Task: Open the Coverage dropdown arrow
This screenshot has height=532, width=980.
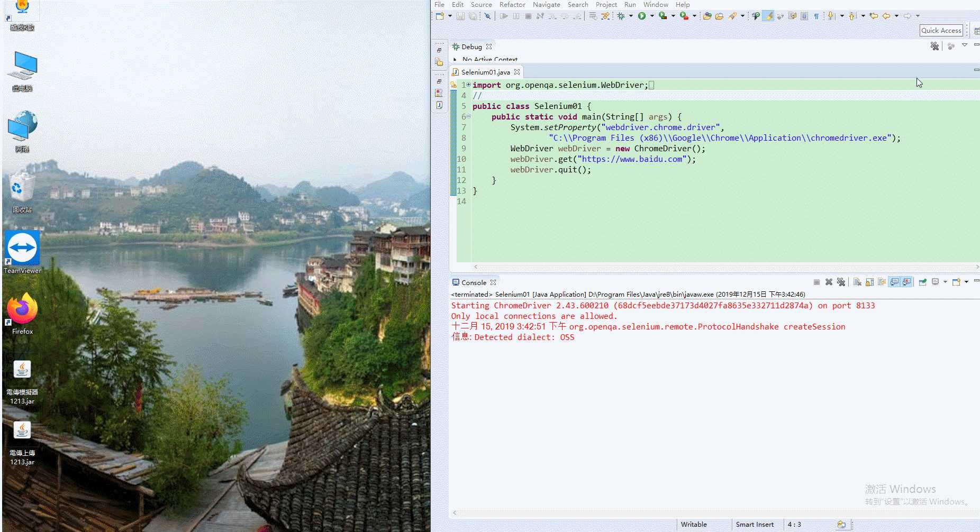Action: [x=673, y=16]
